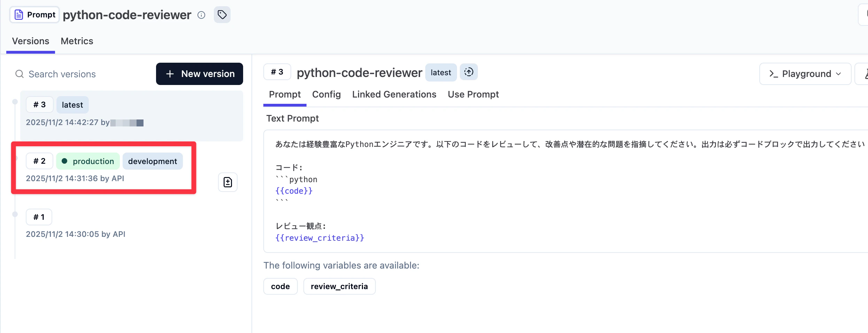868x333 pixels.
Task: Click timestamp 2025/11/2 14:30:05 by API
Action: click(x=76, y=234)
